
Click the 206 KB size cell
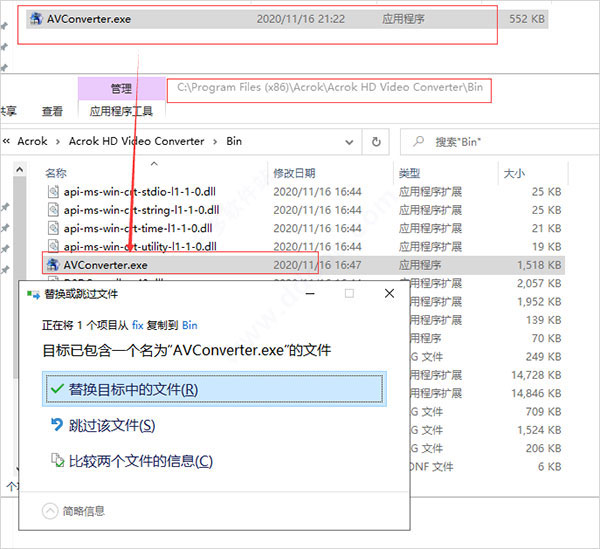click(544, 448)
